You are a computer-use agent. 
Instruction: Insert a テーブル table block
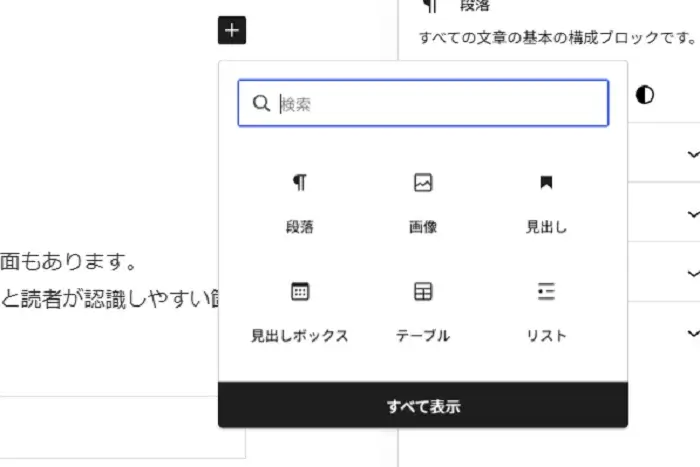tap(423, 313)
